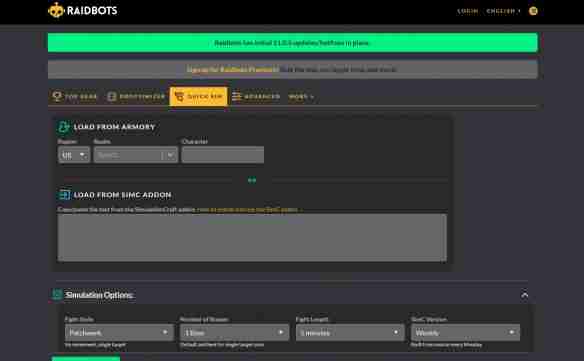Image resolution: width=584 pixels, height=361 pixels.
Task: Expand the More menu
Action: pyautogui.click(x=301, y=96)
